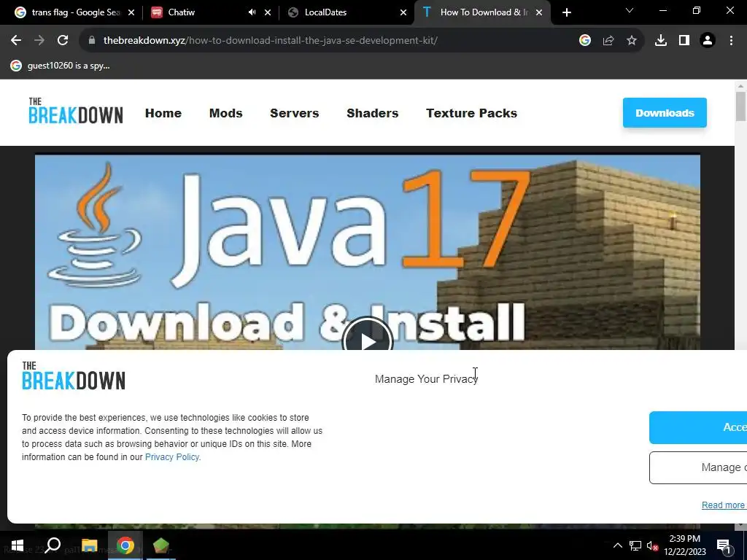Open the notification center icon

click(724, 546)
